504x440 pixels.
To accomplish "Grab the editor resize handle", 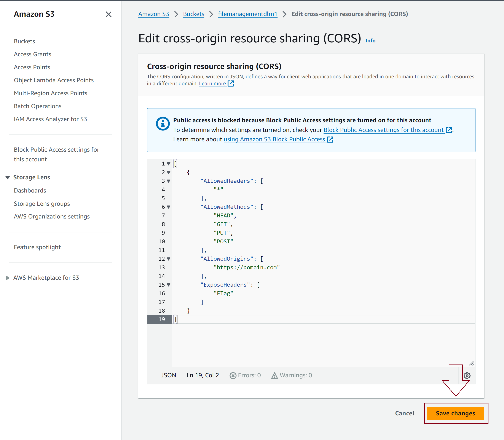I will [471, 363].
